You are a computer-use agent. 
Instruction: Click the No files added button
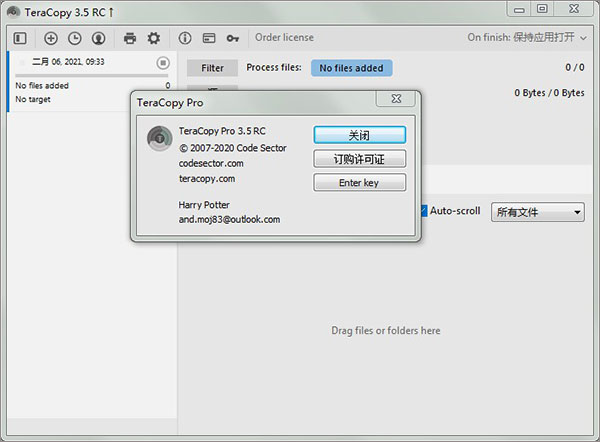pyautogui.click(x=351, y=68)
